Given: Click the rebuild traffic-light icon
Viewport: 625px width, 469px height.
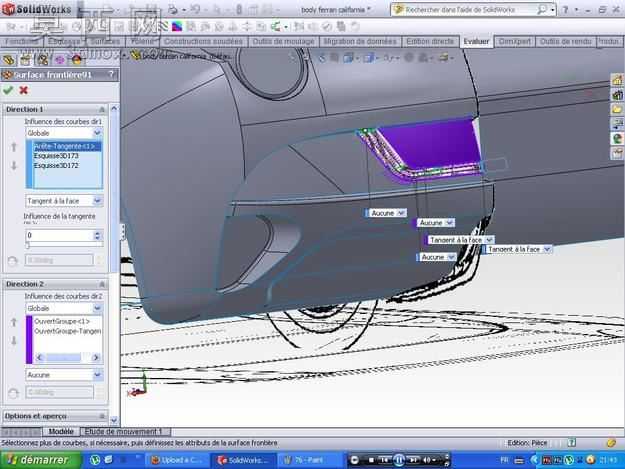Looking at the screenshot, I should tap(239, 10).
